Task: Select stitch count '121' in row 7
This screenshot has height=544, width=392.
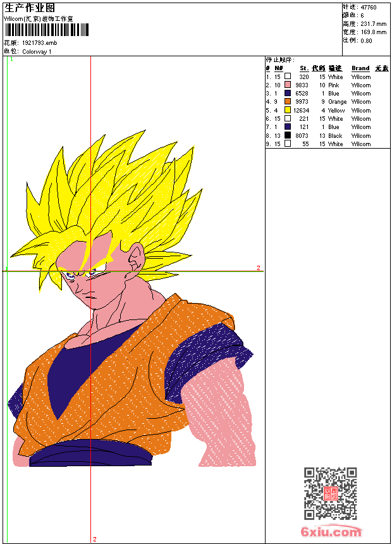Action: [304, 127]
